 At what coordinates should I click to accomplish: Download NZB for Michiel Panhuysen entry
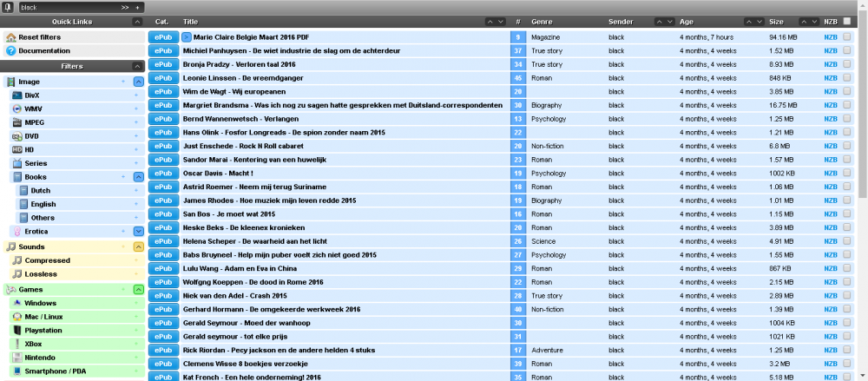click(831, 51)
